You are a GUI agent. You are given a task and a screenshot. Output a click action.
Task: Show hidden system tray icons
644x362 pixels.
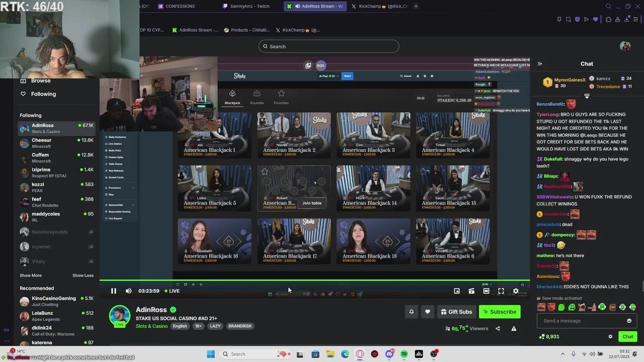click(x=562, y=354)
